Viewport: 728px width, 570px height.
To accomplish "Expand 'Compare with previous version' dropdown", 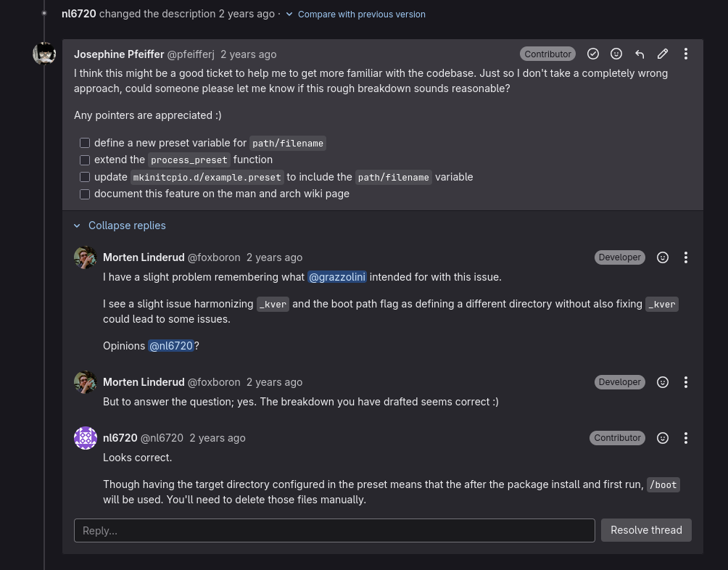I will click(355, 14).
